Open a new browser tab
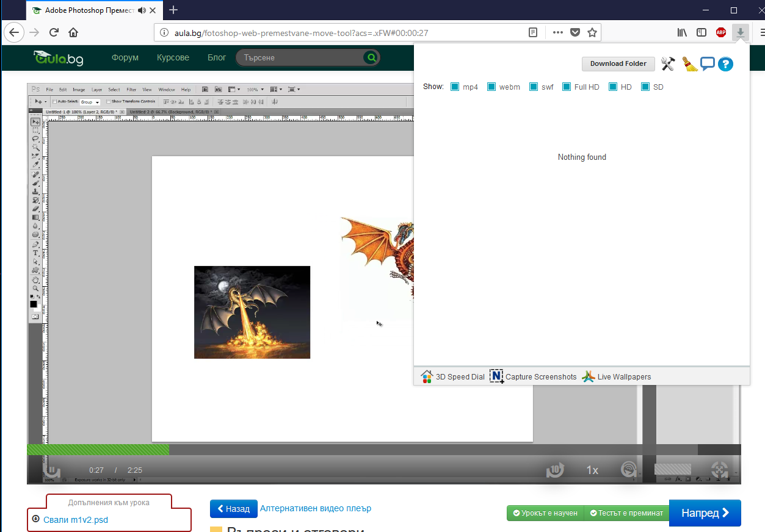Image resolution: width=765 pixels, height=532 pixels. point(173,10)
